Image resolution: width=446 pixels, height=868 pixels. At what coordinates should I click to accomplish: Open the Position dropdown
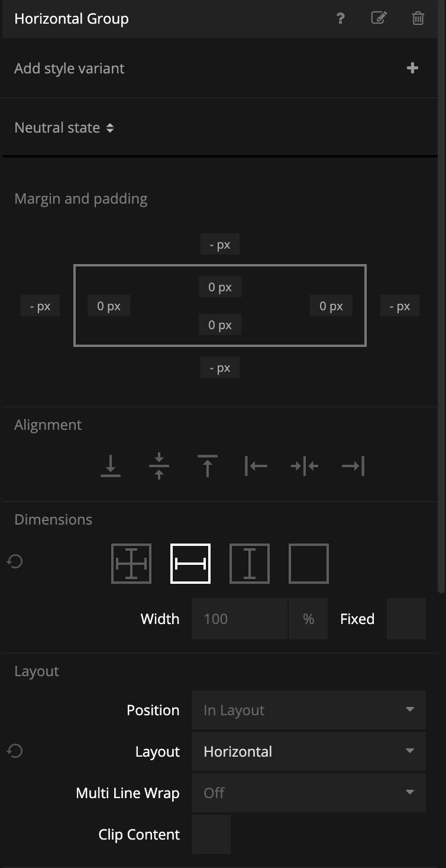(308, 710)
